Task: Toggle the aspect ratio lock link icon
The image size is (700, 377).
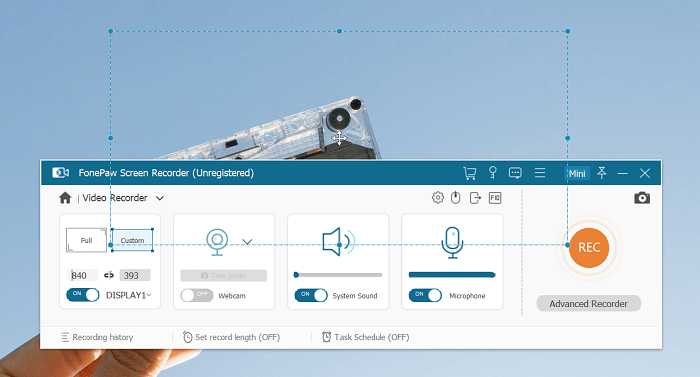Action: [x=108, y=275]
